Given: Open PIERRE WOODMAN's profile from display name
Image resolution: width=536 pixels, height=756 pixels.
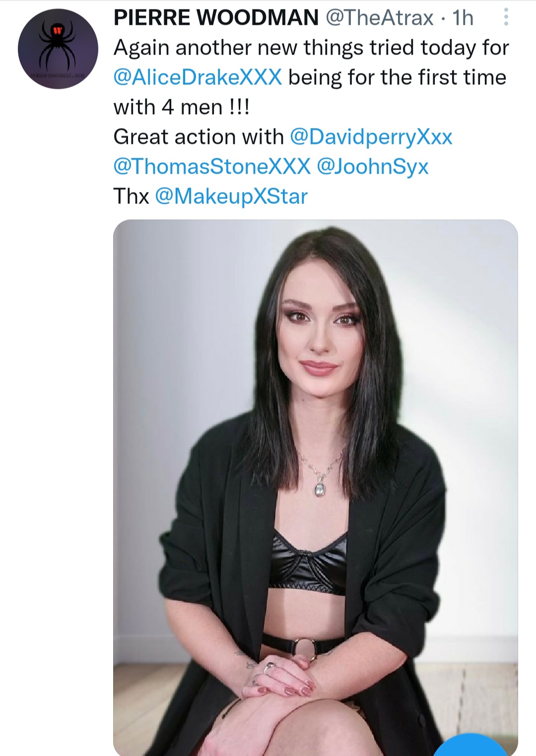Looking at the screenshot, I should click(216, 18).
